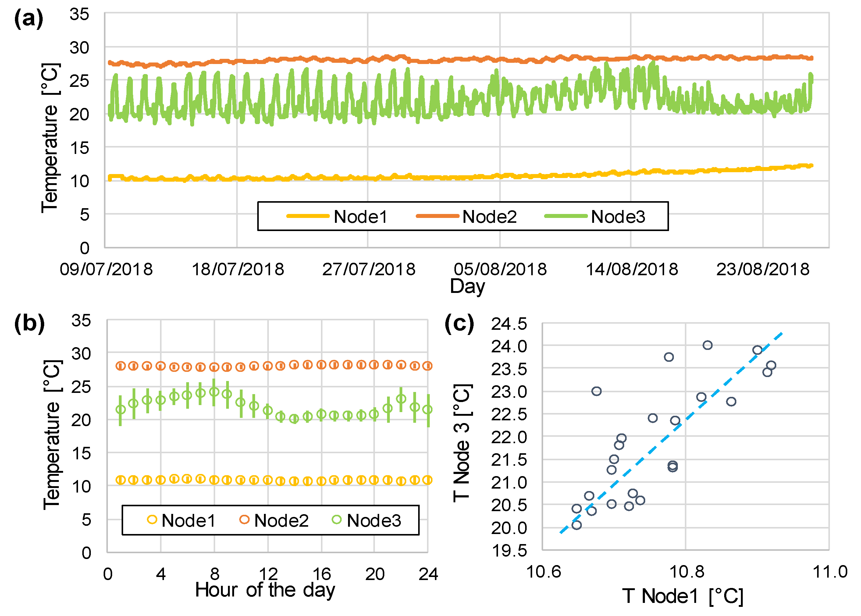This screenshot has height=616, width=861.
Task: Click the 23/08/2018 date axis label
Action: tap(763, 269)
